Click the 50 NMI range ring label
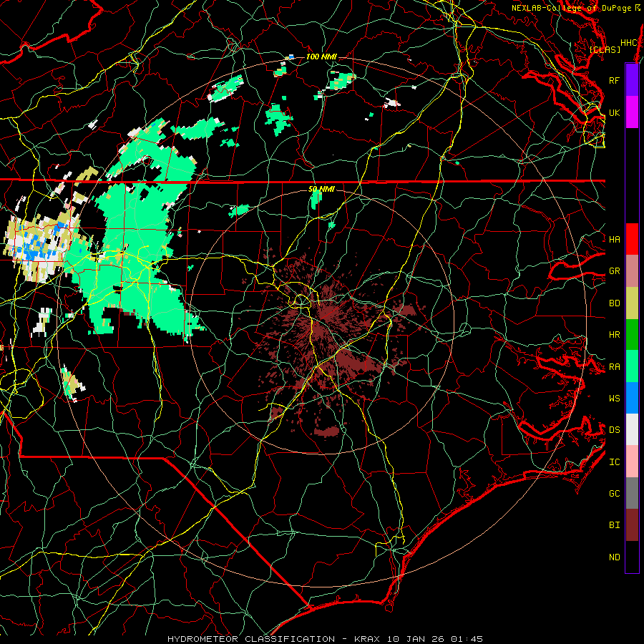 coord(321,189)
